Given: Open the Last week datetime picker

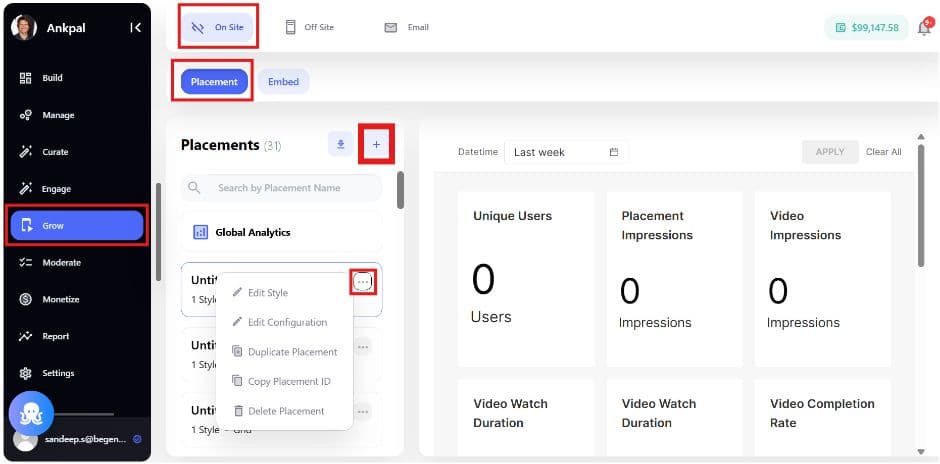Looking at the screenshot, I should [566, 152].
